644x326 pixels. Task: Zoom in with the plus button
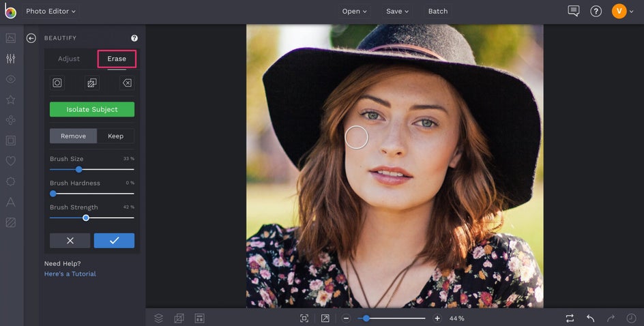tap(437, 318)
